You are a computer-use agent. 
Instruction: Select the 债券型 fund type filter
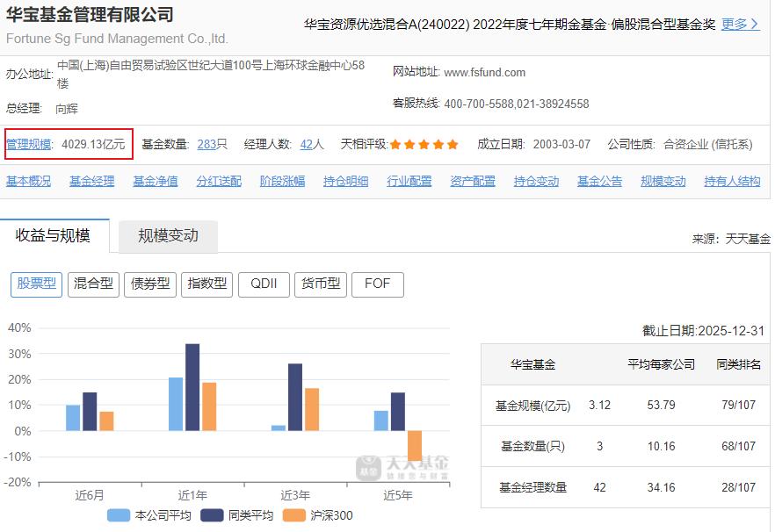150,284
